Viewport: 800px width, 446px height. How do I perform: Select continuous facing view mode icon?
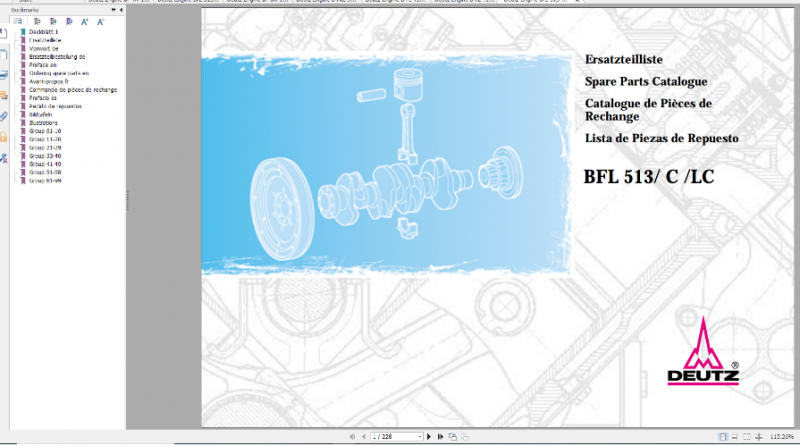coord(759,437)
